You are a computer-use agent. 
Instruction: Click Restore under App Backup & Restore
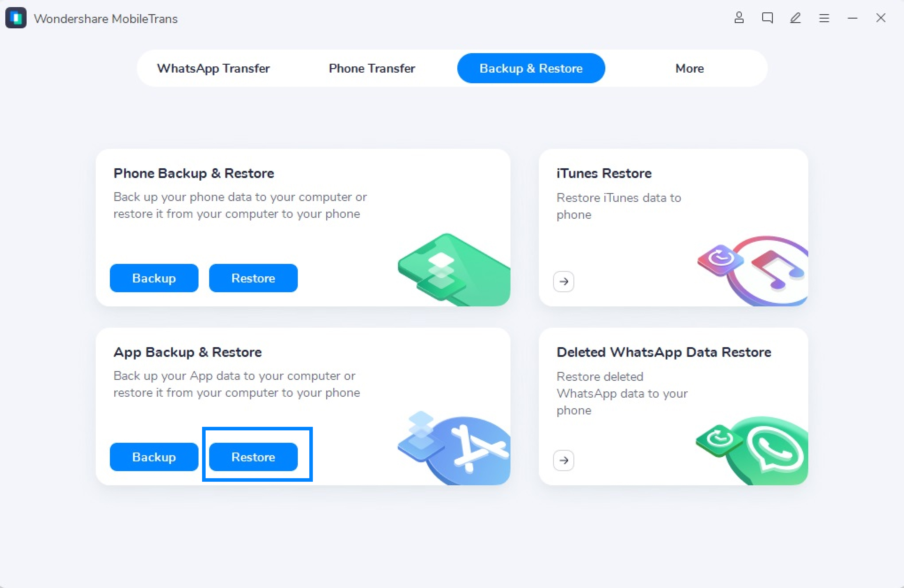click(x=253, y=456)
